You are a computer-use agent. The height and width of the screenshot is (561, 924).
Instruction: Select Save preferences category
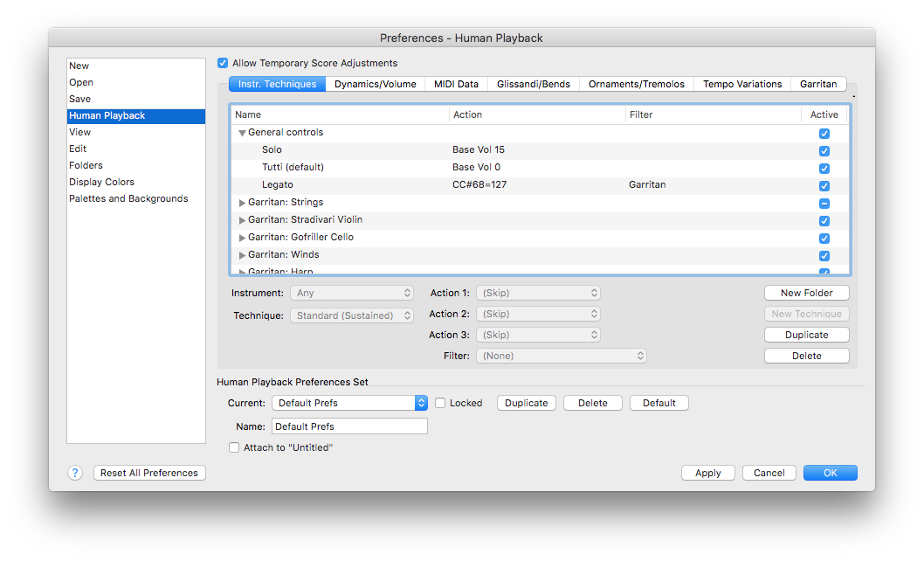pyautogui.click(x=136, y=99)
